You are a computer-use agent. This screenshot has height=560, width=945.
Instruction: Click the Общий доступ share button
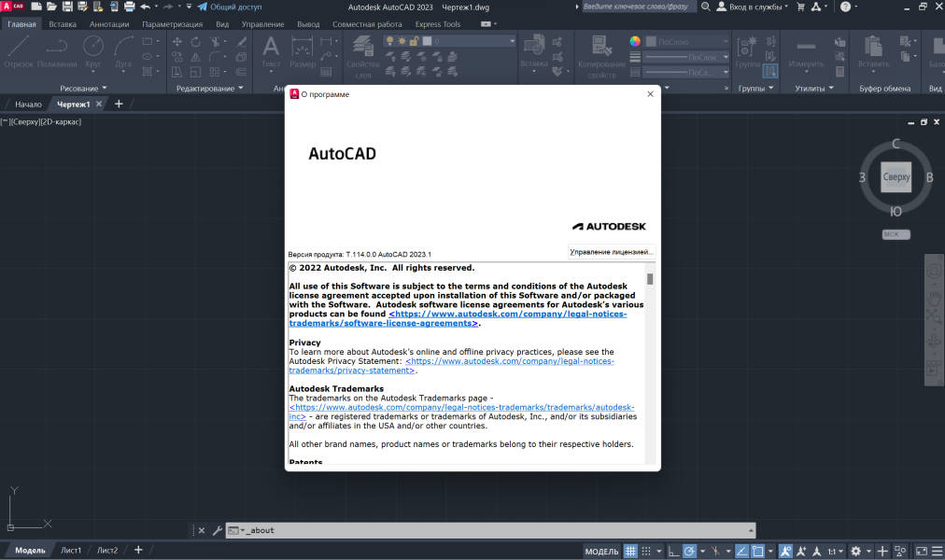click(230, 7)
